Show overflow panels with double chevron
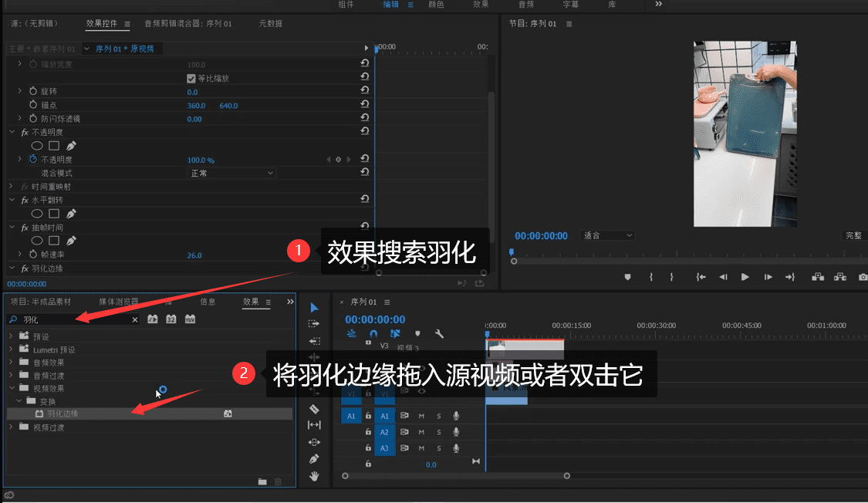The width and height of the screenshot is (868, 503). [x=290, y=302]
